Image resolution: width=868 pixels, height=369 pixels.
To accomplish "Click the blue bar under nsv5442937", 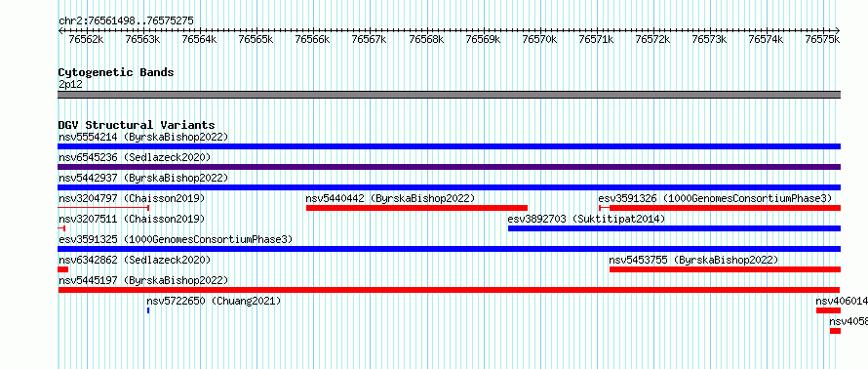I will [449, 187].
